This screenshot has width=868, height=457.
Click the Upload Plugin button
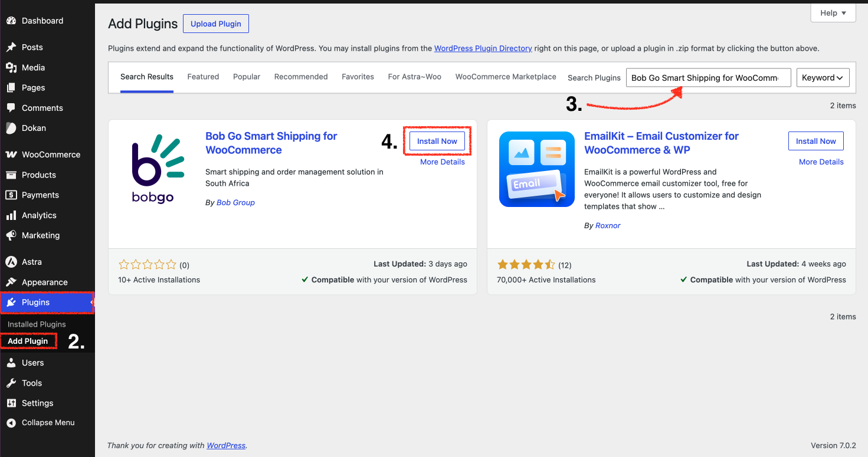[216, 24]
